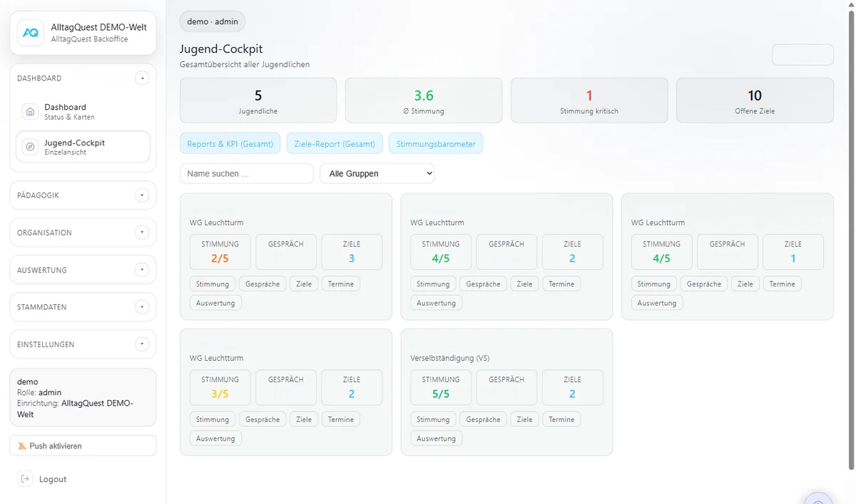Open Dashboard via its house icon
The height and width of the screenshot is (504, 856).
click(30, 112)
